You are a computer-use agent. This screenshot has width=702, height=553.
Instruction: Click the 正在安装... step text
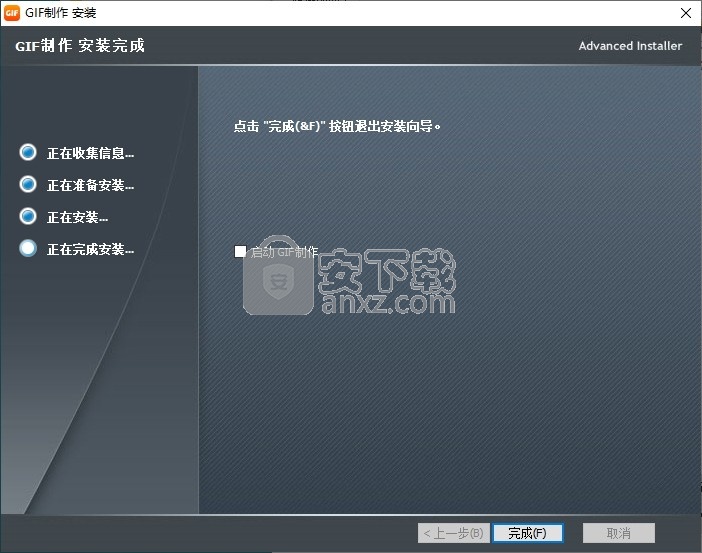pyautogui.click(x=77, y=217)
